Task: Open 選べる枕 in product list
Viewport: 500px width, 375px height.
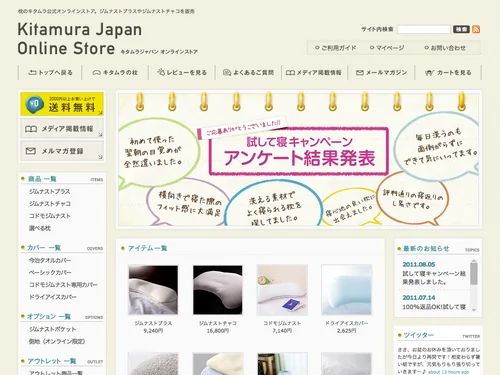Action: 39,228
